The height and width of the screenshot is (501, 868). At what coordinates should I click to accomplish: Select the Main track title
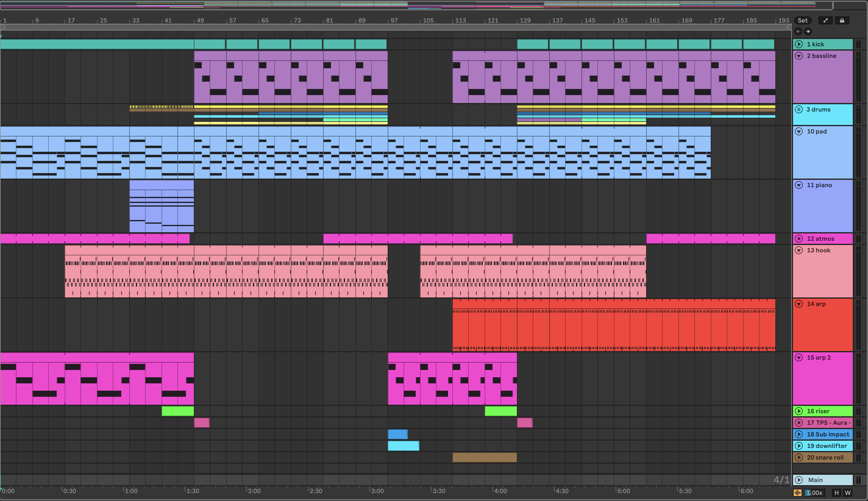coord(815,480)
